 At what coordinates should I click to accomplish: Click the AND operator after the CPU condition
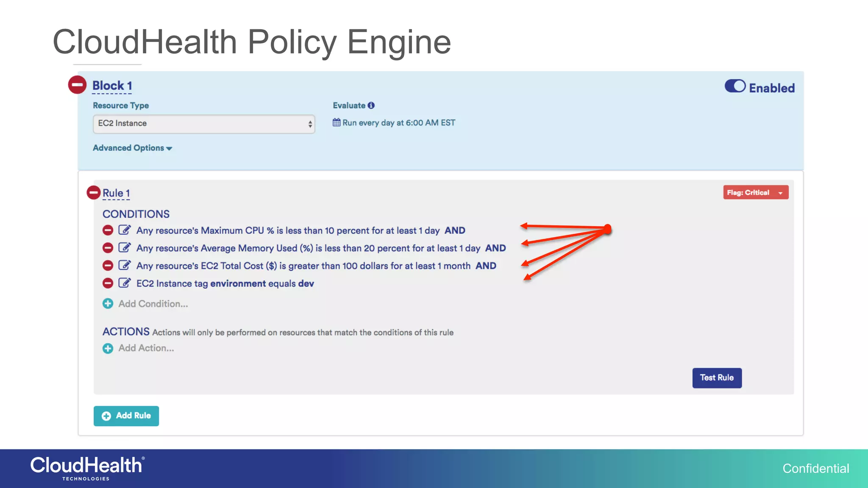coord(455,230)
